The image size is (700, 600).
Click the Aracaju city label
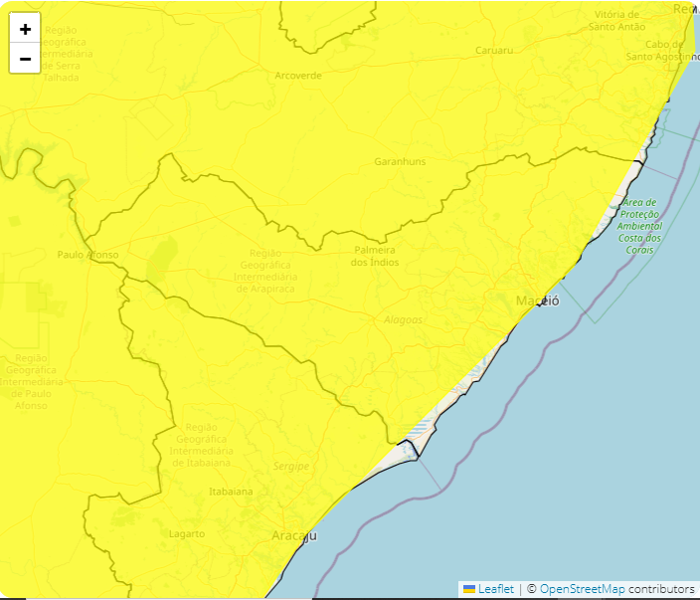[x=293, y=536]
